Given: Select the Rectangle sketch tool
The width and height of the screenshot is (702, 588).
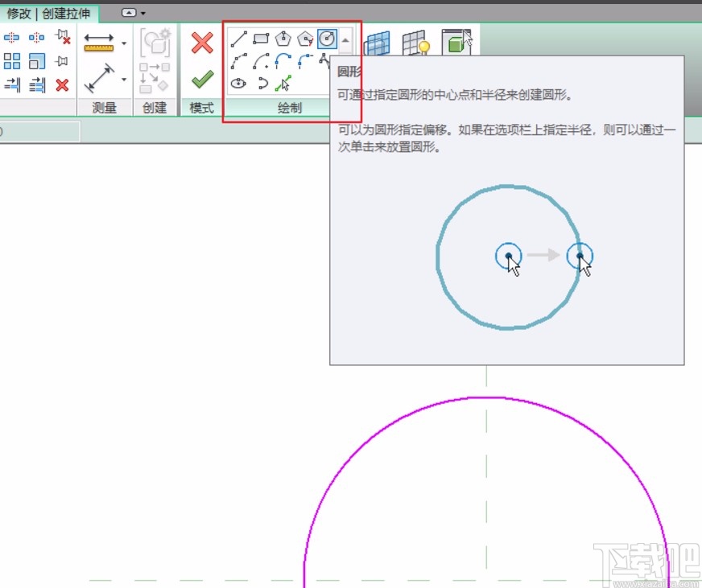Looking at the screenshot, I should click(261, 37).
